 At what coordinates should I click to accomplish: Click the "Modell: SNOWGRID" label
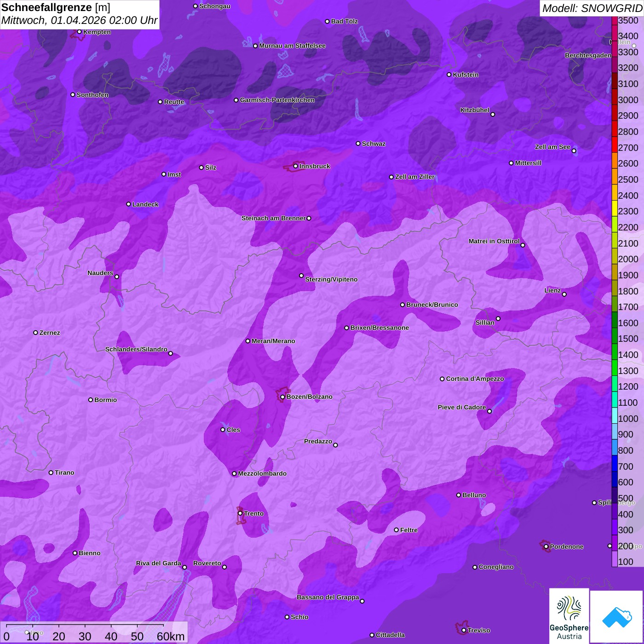click(592, 8)
